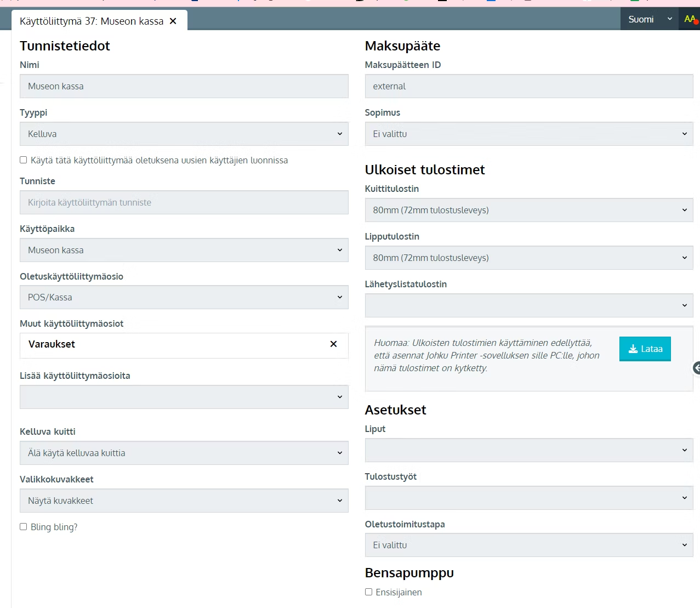Open the Lisää käyttöliittymäosioita dropdown
The image size is (700, 608).
point(184,397)
